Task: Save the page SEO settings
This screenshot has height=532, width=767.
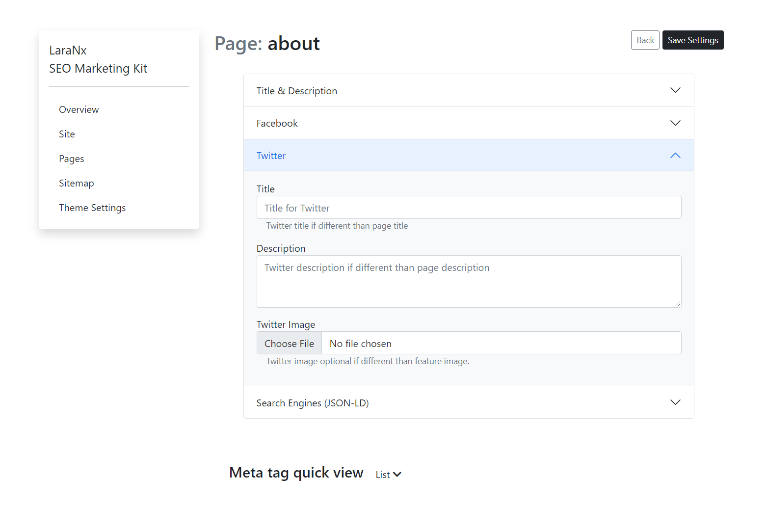Action: coord(693,40)
